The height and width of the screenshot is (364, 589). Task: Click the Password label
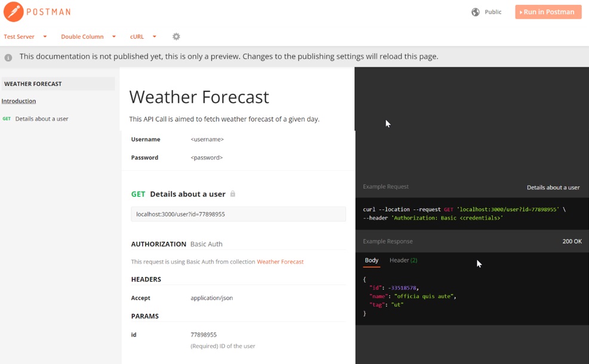pos(144,158)
